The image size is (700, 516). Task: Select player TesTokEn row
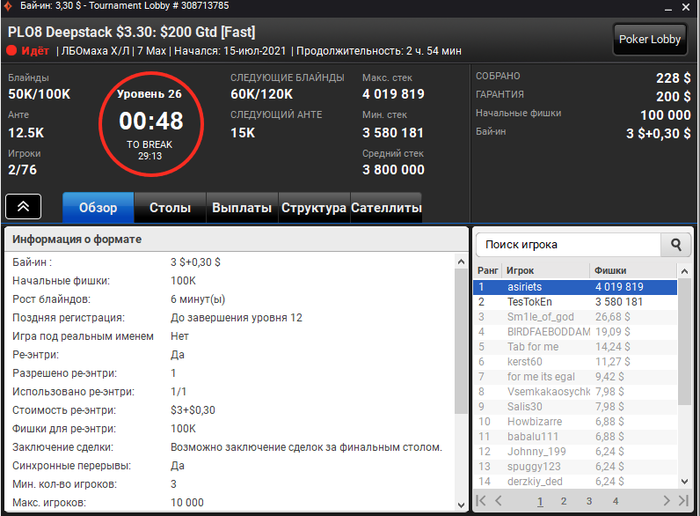(x=575, y=302)
